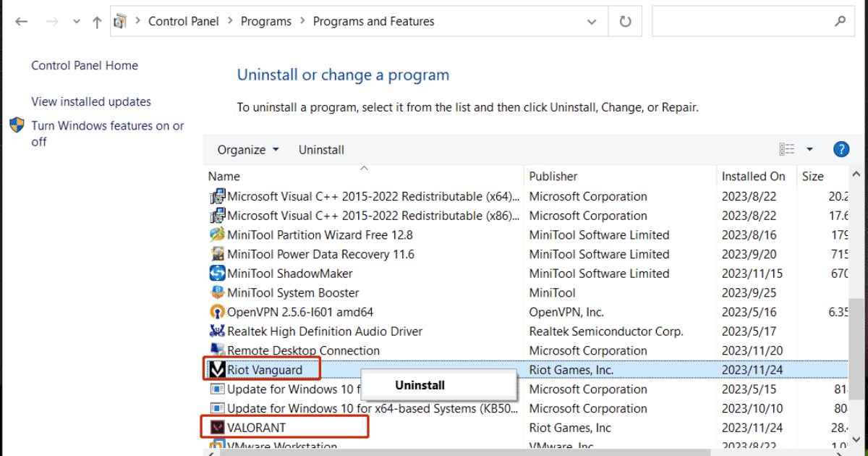Click Uninstall on the command toolbar
The image size is (868, 456).
(x=320, y=149)
